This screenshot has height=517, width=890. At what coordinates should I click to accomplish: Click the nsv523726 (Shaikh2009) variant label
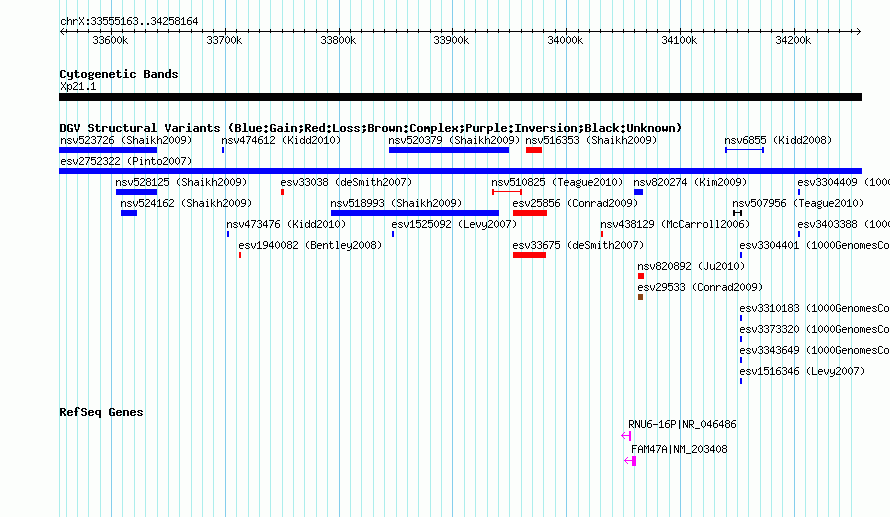click(x=126, y=140)
